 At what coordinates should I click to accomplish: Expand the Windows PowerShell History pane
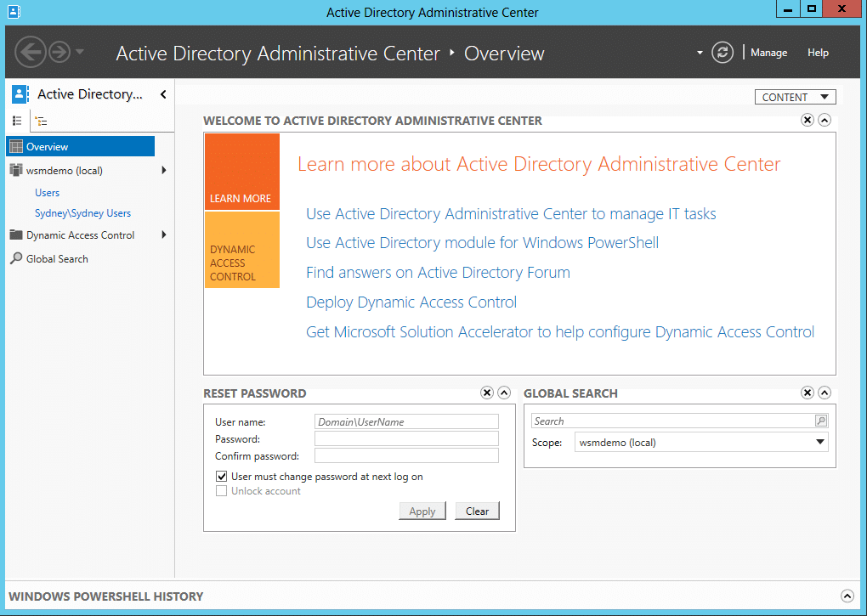(847, 596)
